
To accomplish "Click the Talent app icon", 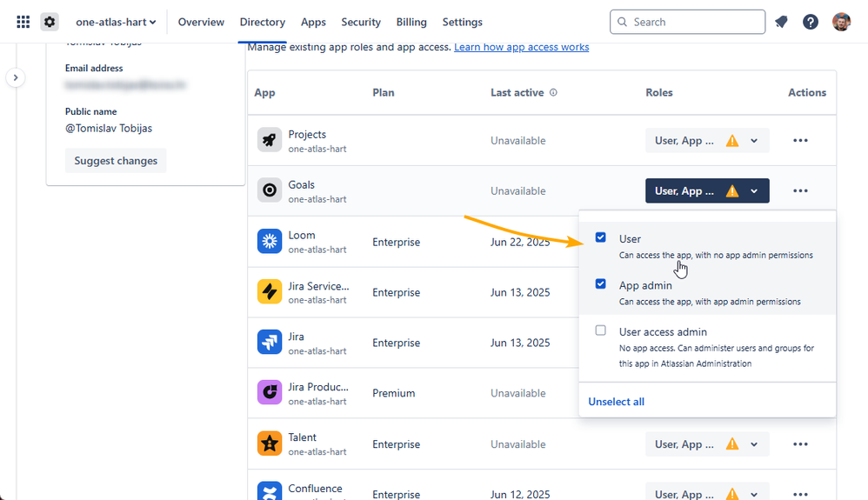I will point(270,444).
